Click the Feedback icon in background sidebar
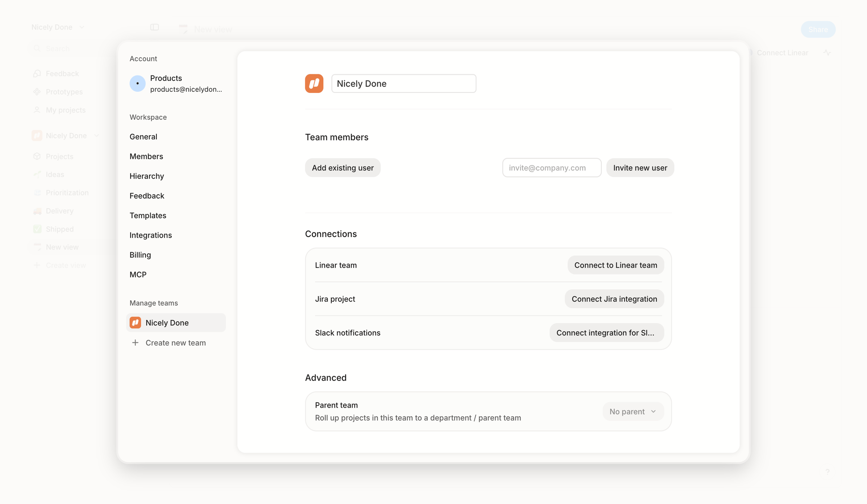867x504 pixels. pyautogui.click(x=37, y=74)
